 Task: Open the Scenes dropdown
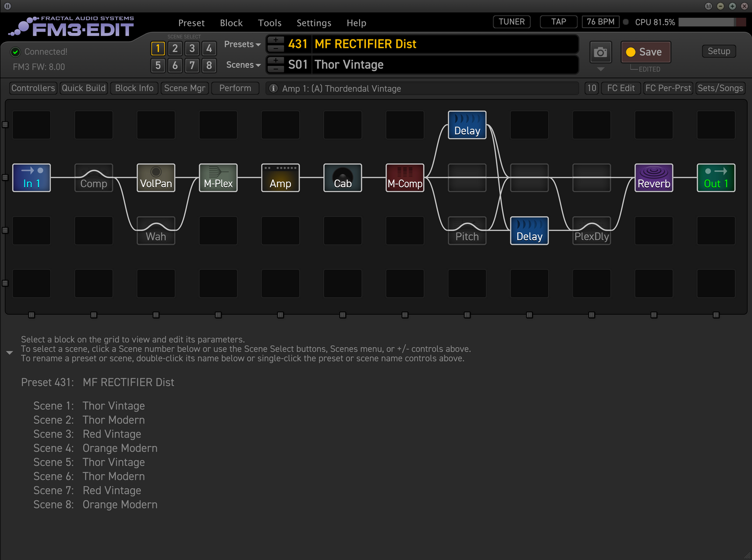tap(244, 65)
